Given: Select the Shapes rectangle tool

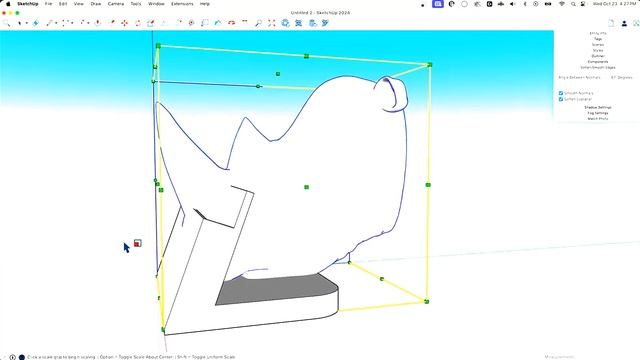Looking at the screenshot, I should [x=82, y=23].
